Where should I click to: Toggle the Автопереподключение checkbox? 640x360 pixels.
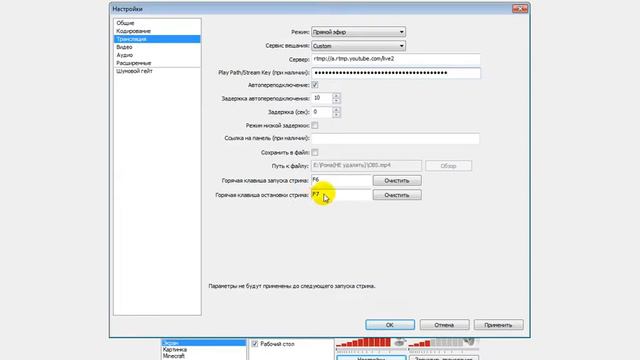pyautogui.click(x=315, y=85)
